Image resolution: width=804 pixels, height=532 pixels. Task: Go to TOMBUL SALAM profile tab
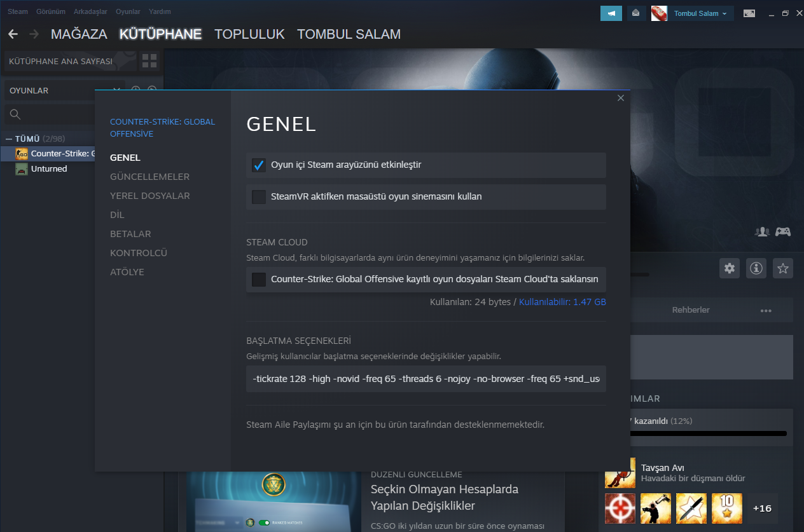(349, 34)
